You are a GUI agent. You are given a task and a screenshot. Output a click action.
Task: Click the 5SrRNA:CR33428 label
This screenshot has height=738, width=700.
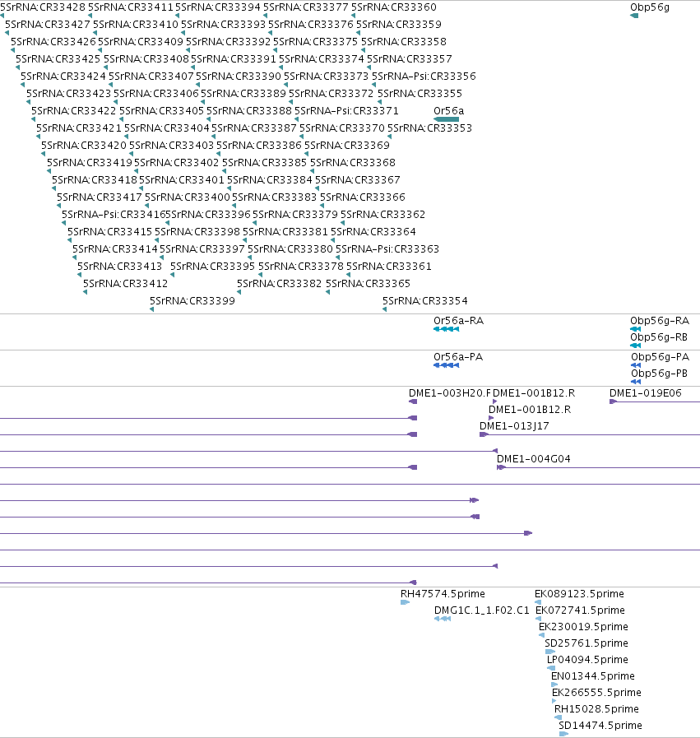(x=43, y=7)
